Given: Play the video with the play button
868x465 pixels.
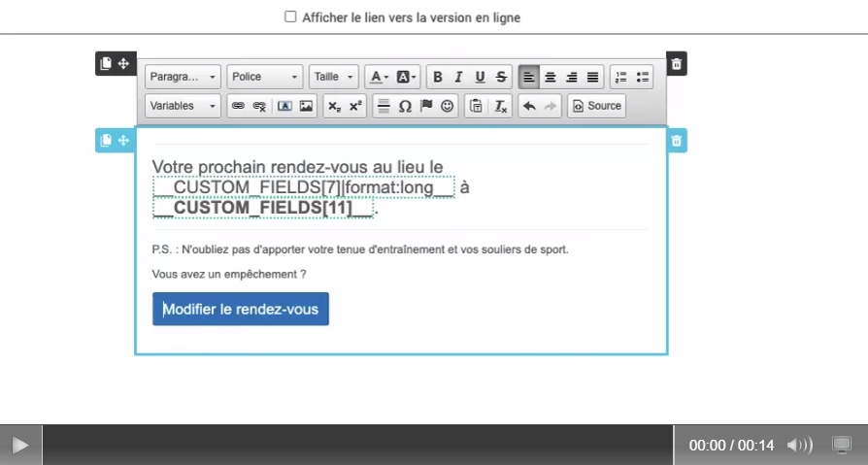Looking at the screenshot, I should tap(20, 445).
